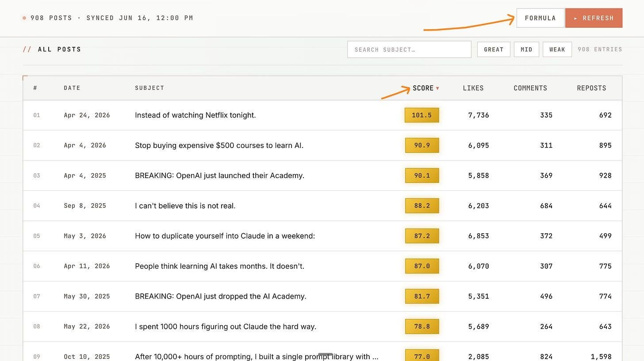Open post 'Stop buying expensive $500 courses'
Image resolution: width=644 pixels, height=361 pixels.
click(219, 145)
